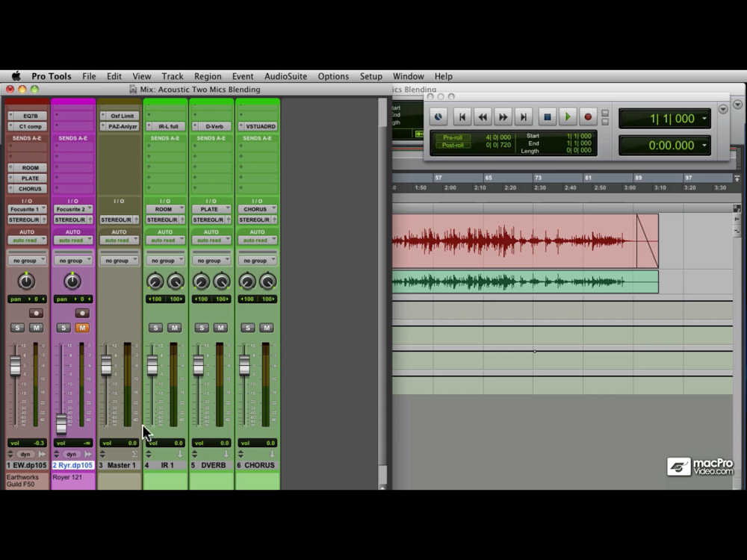Viewport: 747px width, 560px height.
Task: Click the Online sync clock icon
Action: click(438, 117)
